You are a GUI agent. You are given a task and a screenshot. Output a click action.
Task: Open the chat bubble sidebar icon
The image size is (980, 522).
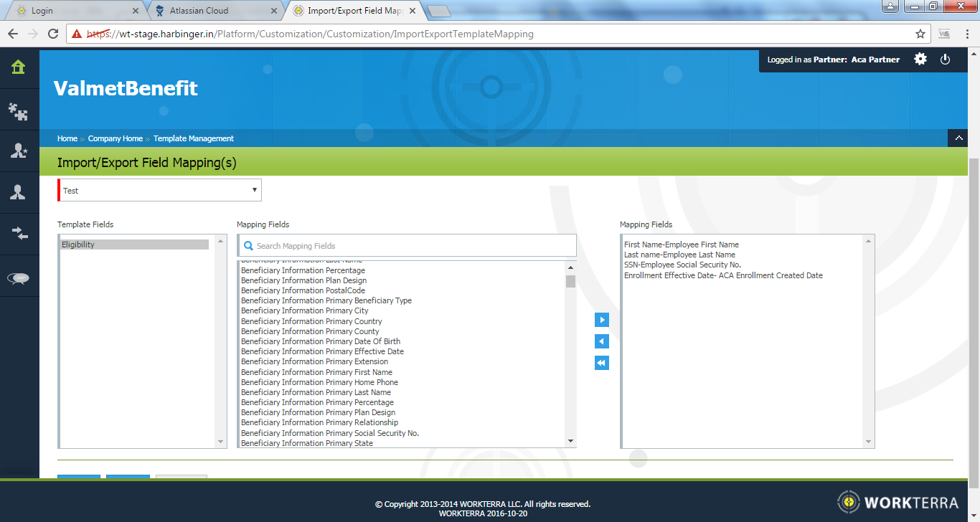click(19, 279)
